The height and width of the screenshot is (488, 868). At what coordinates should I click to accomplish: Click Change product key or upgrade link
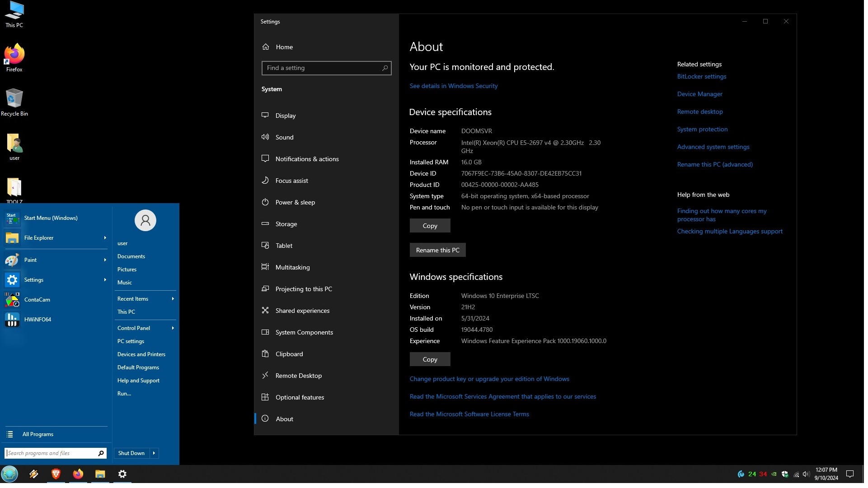[489, 379]
